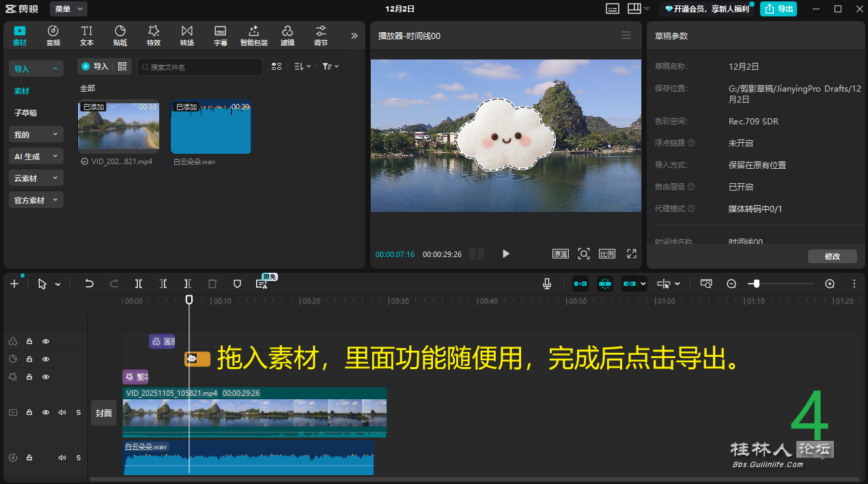Image resolution: width=868 pixels, height=484 pixels.
Task: Add a marker with the shield icon
Action: pyautogui.click(x=237, y=284)
